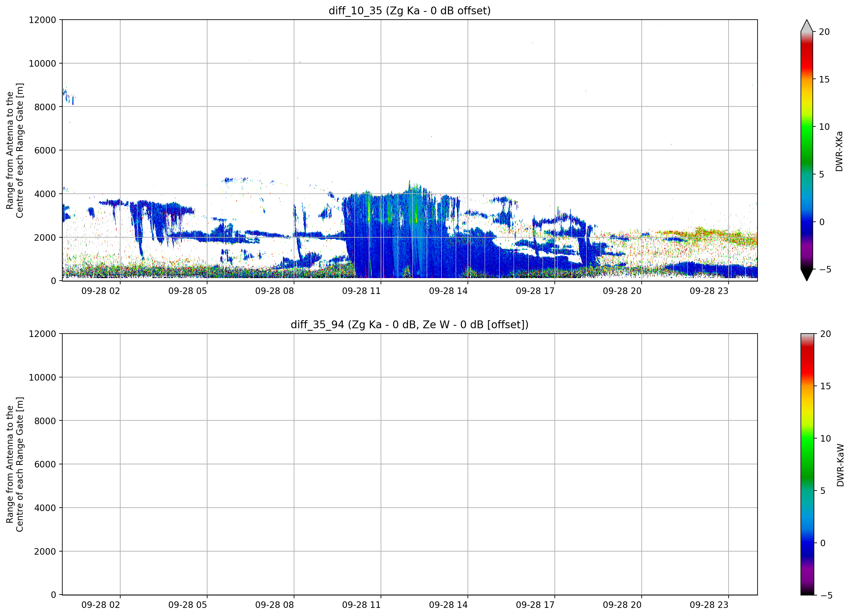Click the DWR-XKa colorbar label
851x616 pixels.
point(839,151)
